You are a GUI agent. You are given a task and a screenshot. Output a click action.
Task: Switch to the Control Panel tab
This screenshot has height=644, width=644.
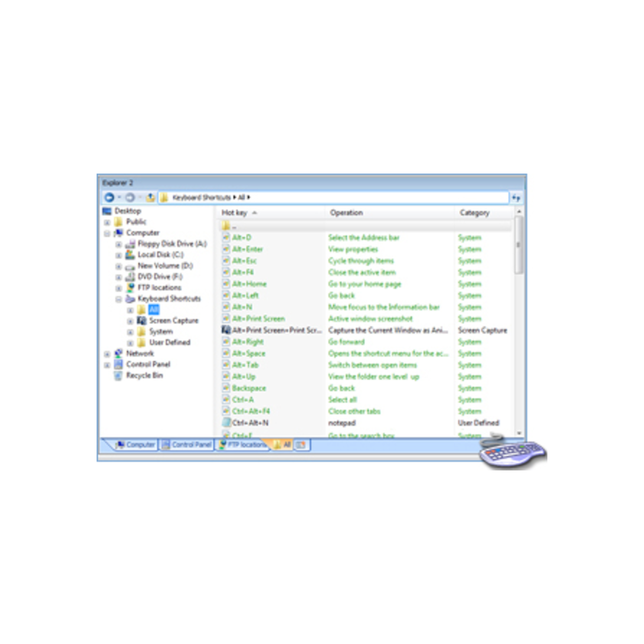tap(187, 445)
